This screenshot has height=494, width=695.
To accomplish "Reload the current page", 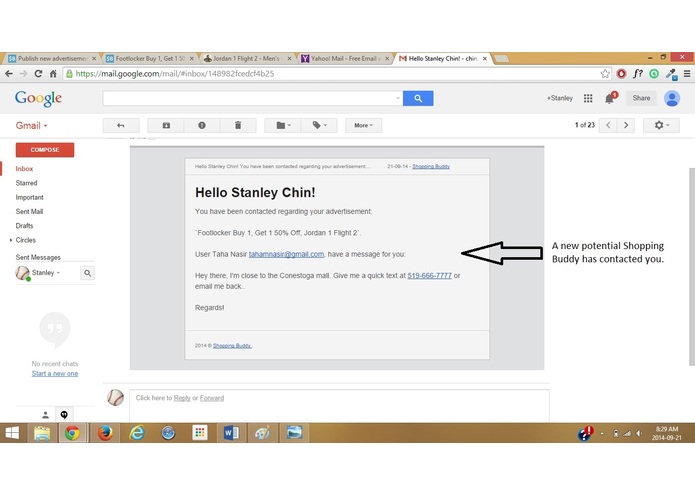I will pyautogui.click(x=39, y=74).
